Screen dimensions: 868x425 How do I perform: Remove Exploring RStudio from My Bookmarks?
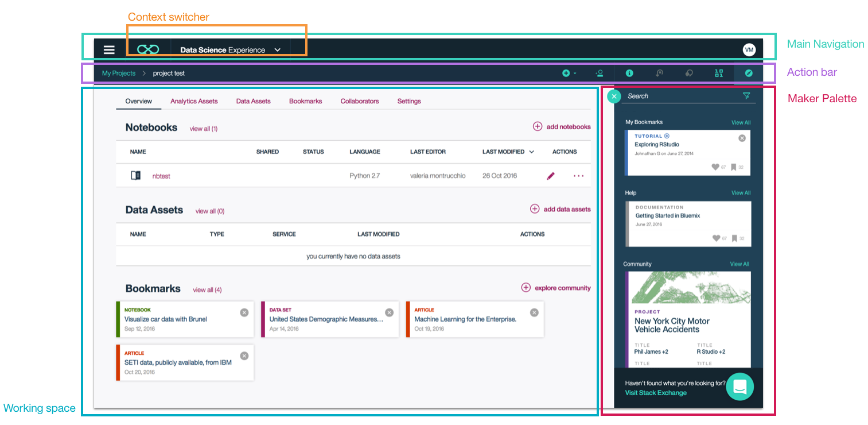[x=742, y=138]
